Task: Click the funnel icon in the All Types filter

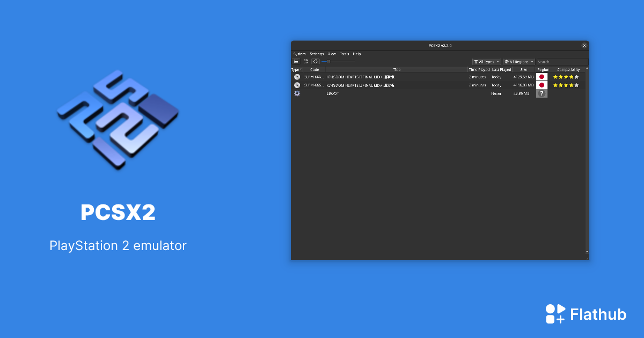Action: 475,62
